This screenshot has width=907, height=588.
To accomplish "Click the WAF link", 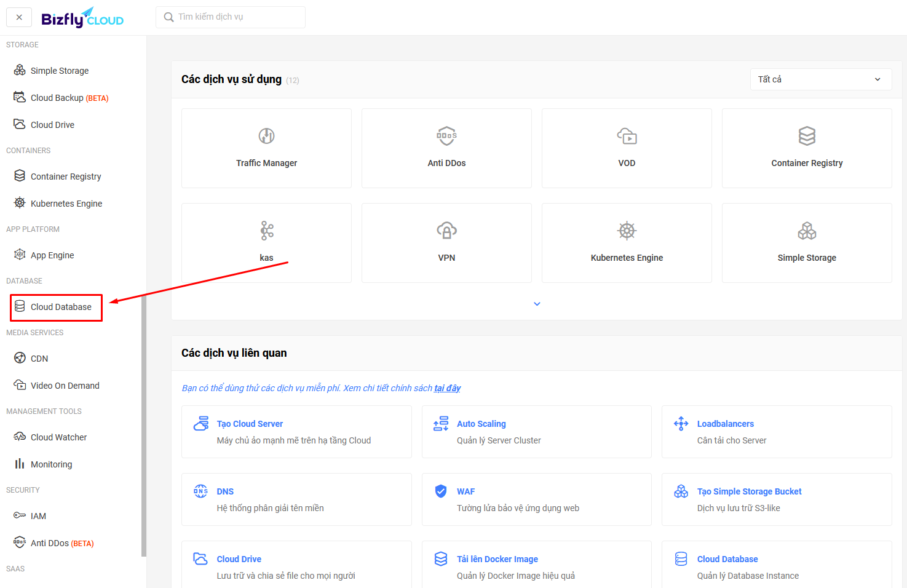I will pos(465,491).
